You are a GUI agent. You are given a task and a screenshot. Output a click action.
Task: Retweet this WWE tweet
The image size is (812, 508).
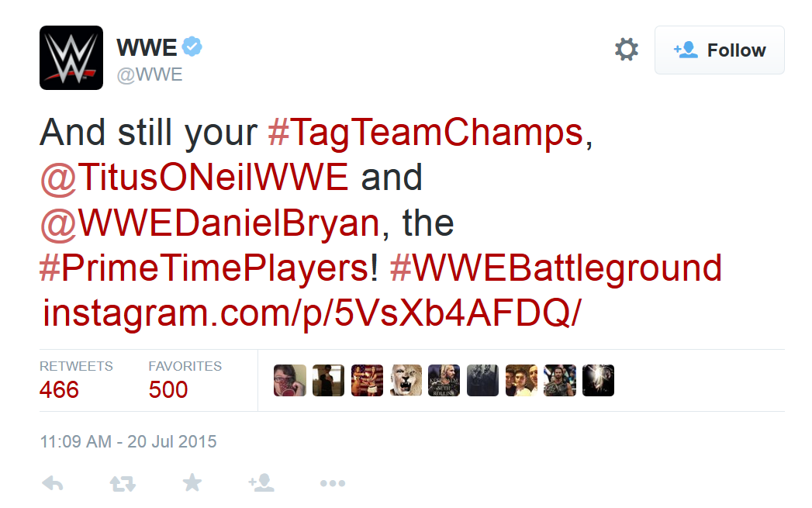pyautogui.click(x=123, y=483)
